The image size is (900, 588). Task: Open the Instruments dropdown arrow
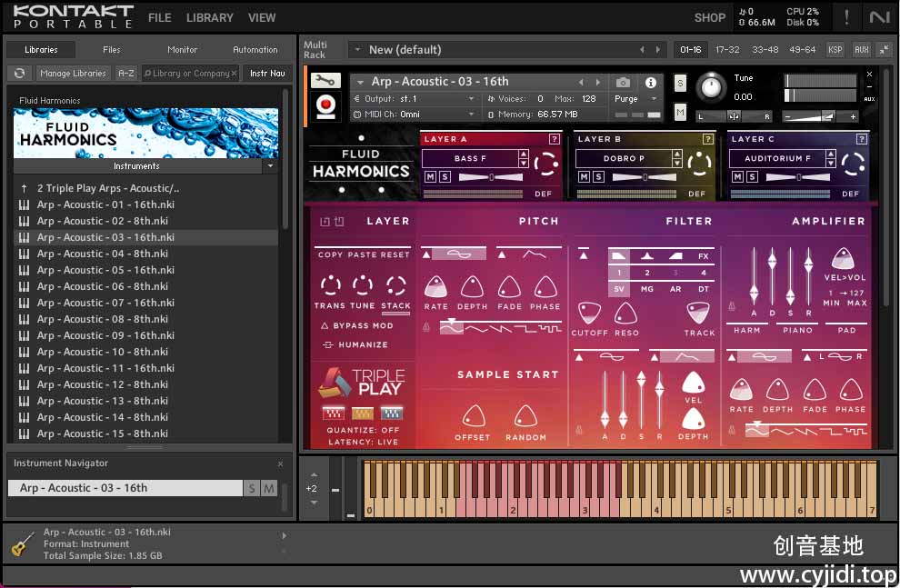click(x=270, y=165)
